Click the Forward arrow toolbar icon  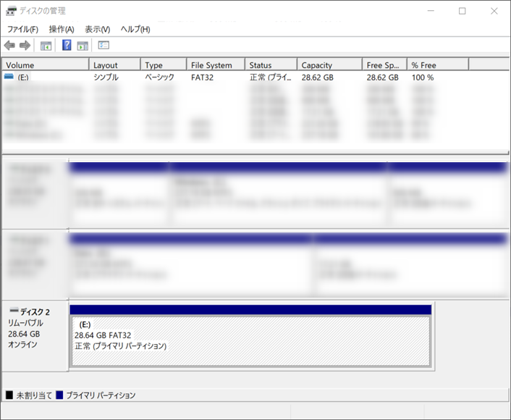(25, 46)
